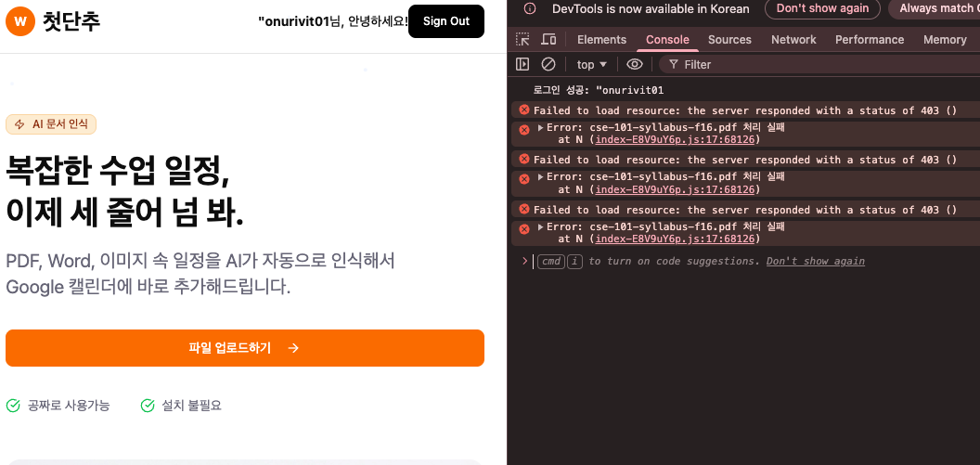The width and height of the screenshot is (980, 465).
Task: Click the arrow icon in the 파일 업로드하기 button
Action: click(293, 348)
